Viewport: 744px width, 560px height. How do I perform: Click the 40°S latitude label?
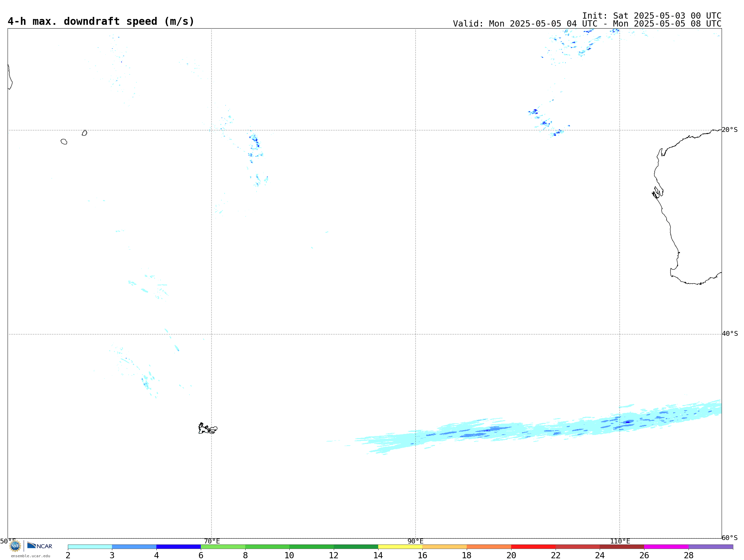[x=730, y=334]
